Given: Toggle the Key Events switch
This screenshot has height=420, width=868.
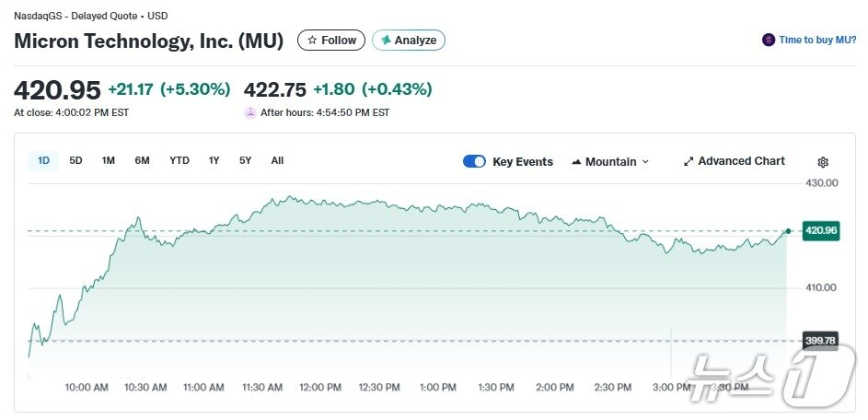Looking at the screenshot, I should click(474, 161).
